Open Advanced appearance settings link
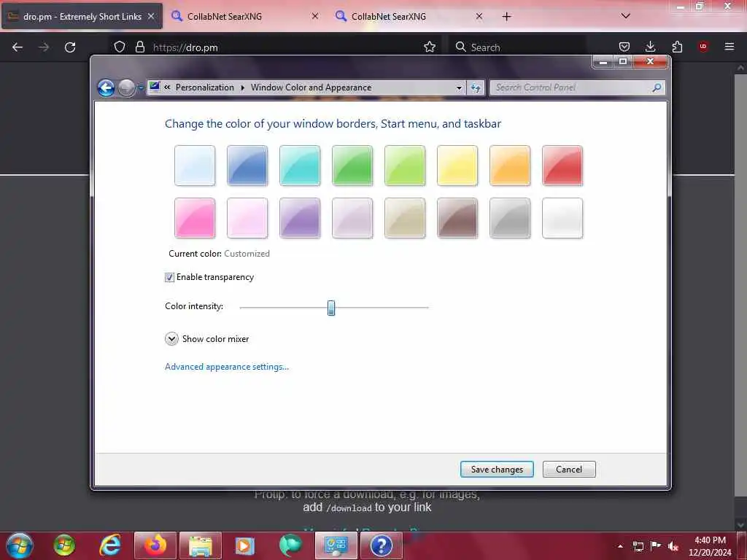Viewport: 747px width, 560px height. pos(227,367)
